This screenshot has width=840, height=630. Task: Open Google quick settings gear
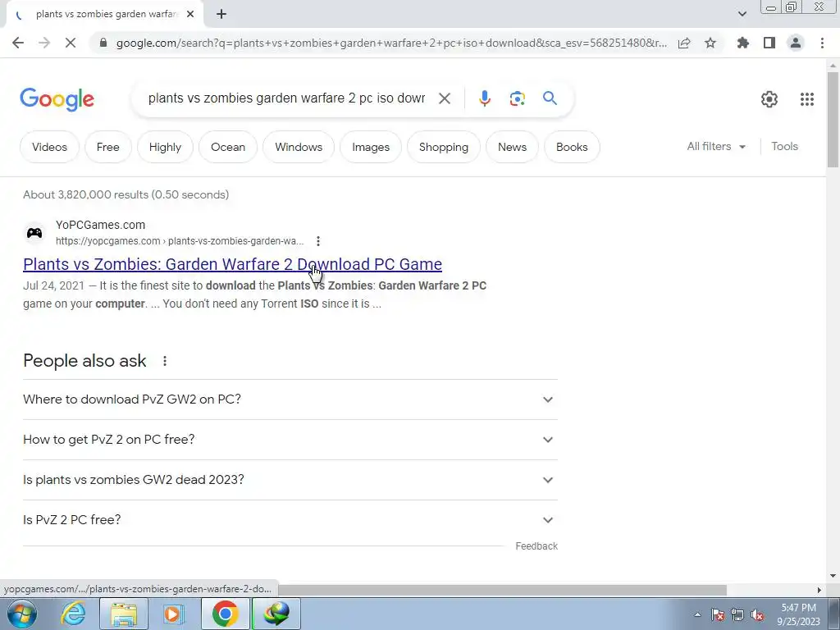769,99
